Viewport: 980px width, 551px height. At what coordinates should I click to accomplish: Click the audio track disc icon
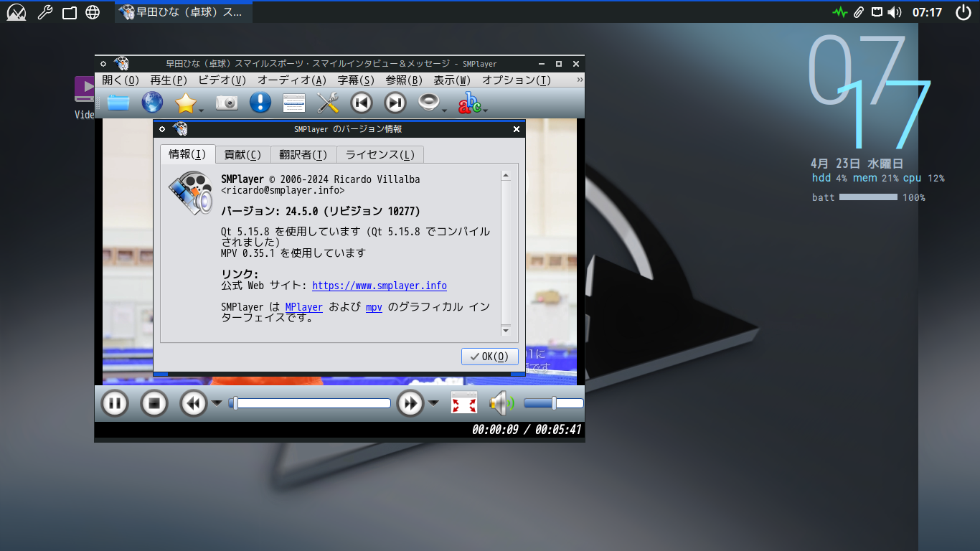pyautogui.click(x=428, y=103)
